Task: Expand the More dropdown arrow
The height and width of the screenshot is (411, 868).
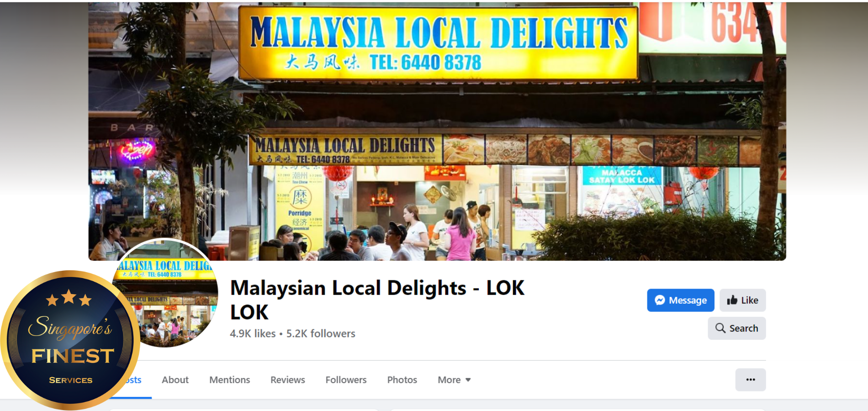Action: coord(468,380)
